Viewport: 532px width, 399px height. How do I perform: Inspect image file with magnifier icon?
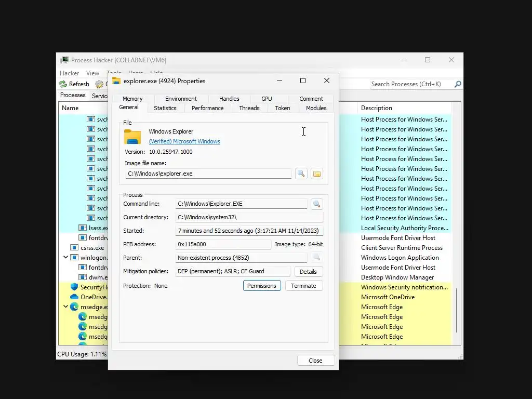click(x=301, y=174)
